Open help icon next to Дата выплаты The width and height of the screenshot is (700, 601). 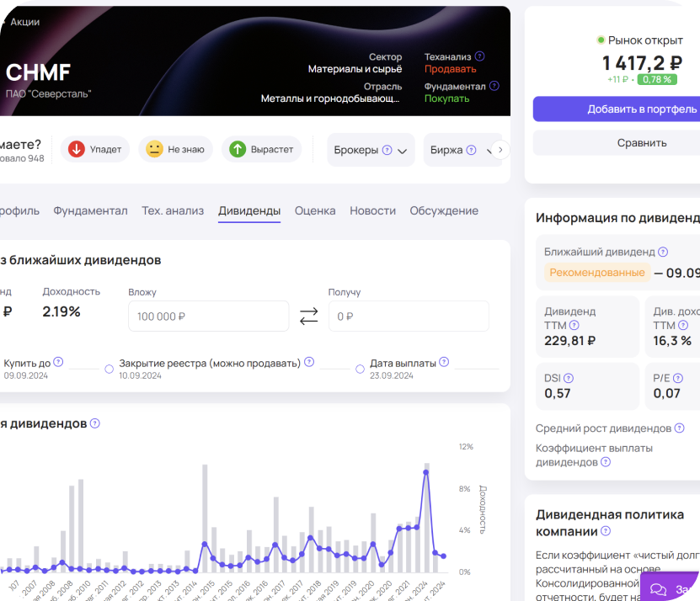click(444, 362)
